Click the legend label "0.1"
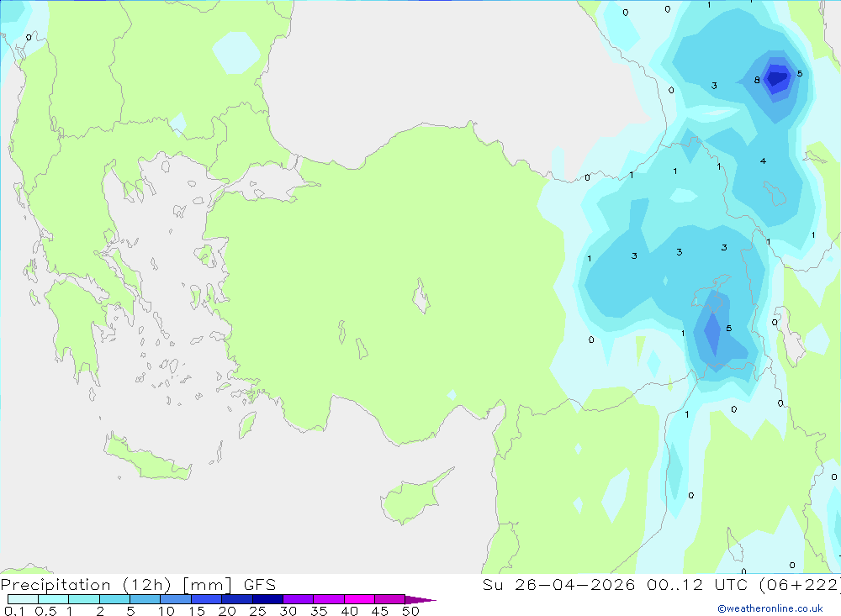 pyautogui.click(x=14, y=611)
